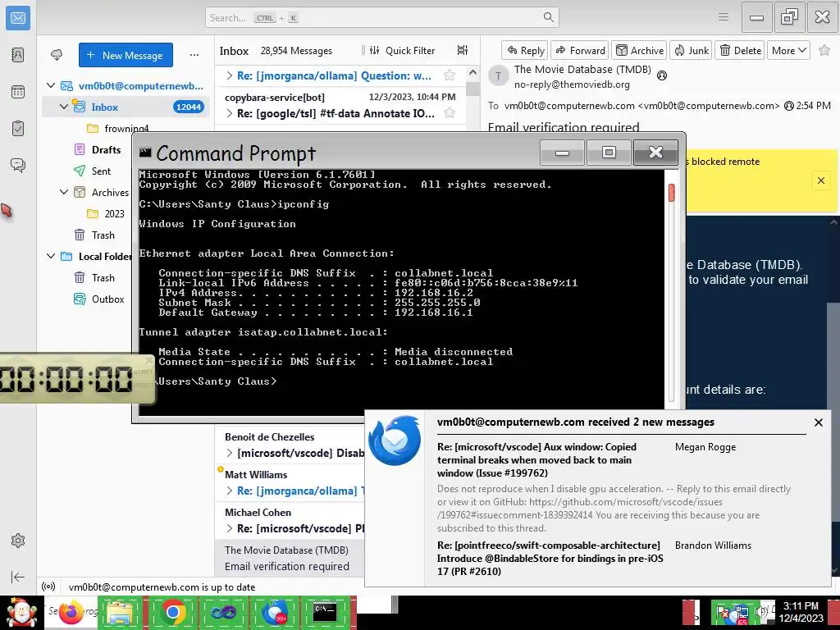Screen dimensions: 840x630
Task: Click online status icon in status bar
Action: [48, 587]
